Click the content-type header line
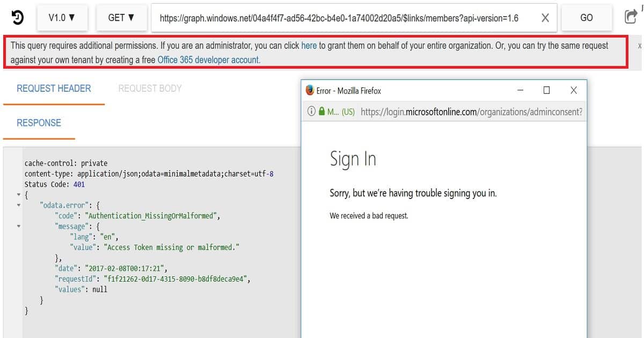This screenshot has height=338, width=644. click(x=149, y=174)
